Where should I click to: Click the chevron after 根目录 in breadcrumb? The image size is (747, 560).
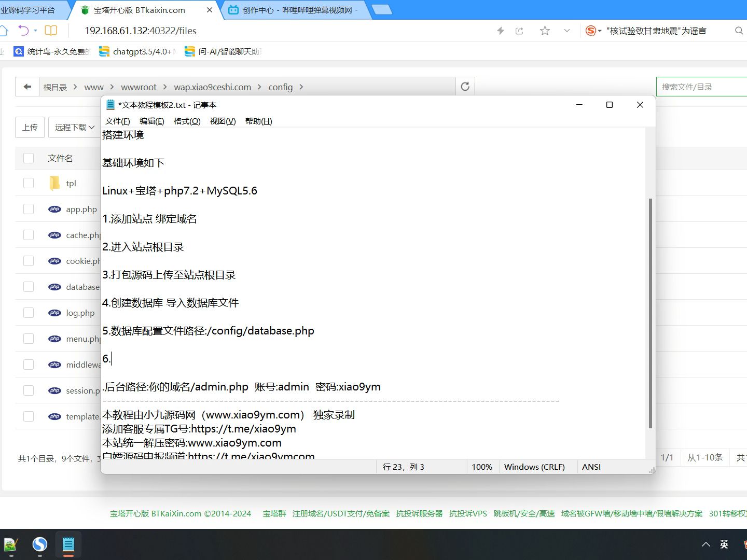pos(76,87)
